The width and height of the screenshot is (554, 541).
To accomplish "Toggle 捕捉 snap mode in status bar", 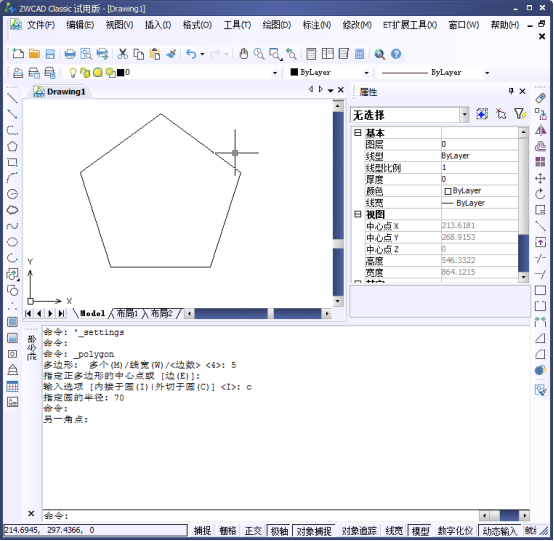I will (x=202, y=531).
